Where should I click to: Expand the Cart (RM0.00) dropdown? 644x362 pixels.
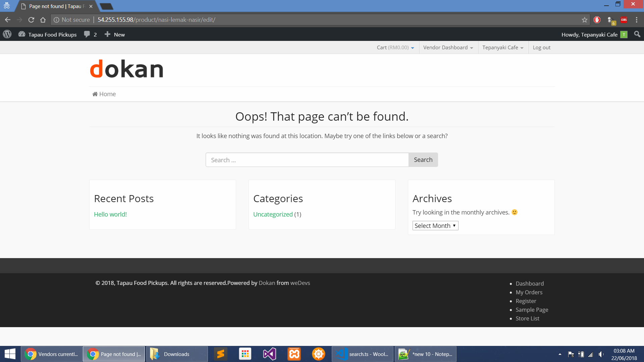coord(395,47)
